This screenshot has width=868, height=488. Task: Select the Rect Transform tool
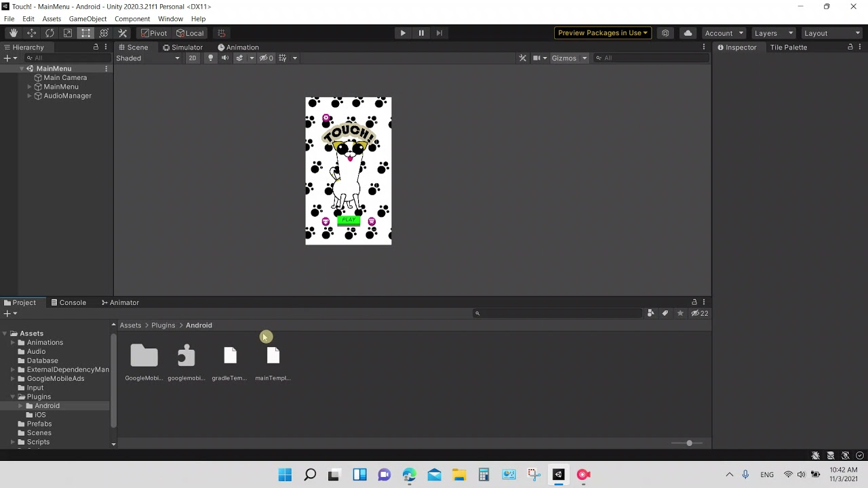[x=85, y=33]
